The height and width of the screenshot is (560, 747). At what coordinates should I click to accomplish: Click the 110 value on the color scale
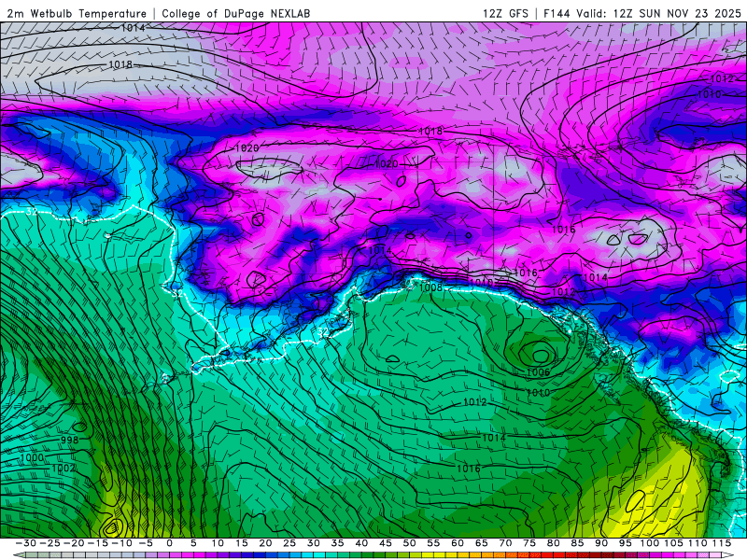(x=698, y=543)
